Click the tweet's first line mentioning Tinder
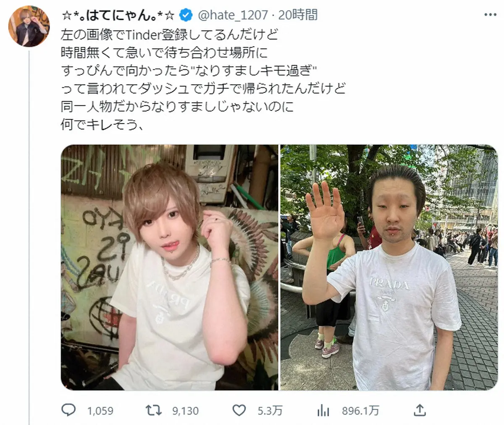The height and width of the screenshot is (425, 504). [x=170, y=34]
